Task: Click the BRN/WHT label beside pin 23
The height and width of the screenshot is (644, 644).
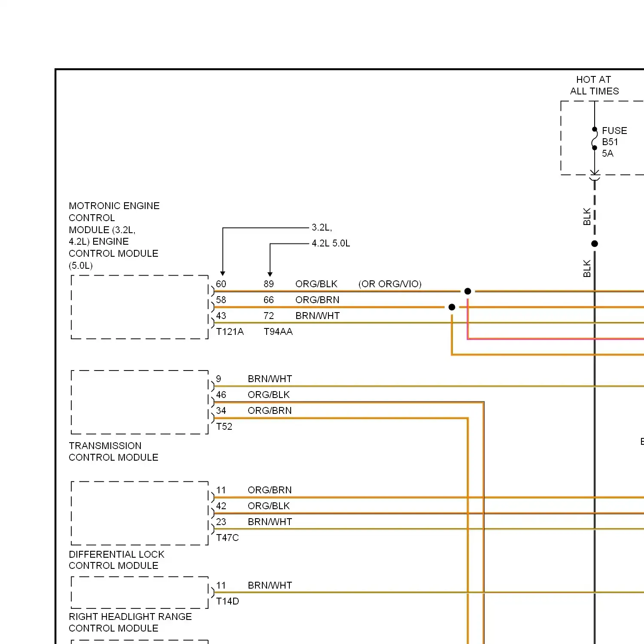Action: click(x=270, y=522)
